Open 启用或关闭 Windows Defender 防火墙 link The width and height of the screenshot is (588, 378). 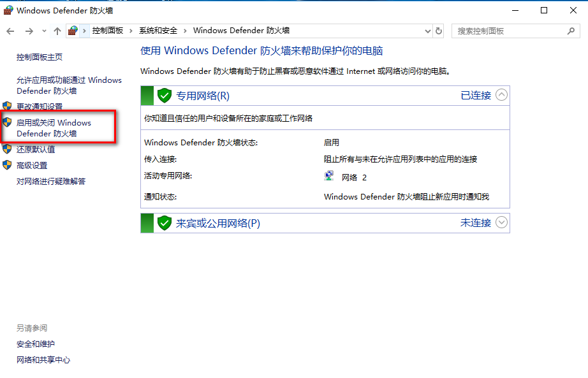(54, 128)
